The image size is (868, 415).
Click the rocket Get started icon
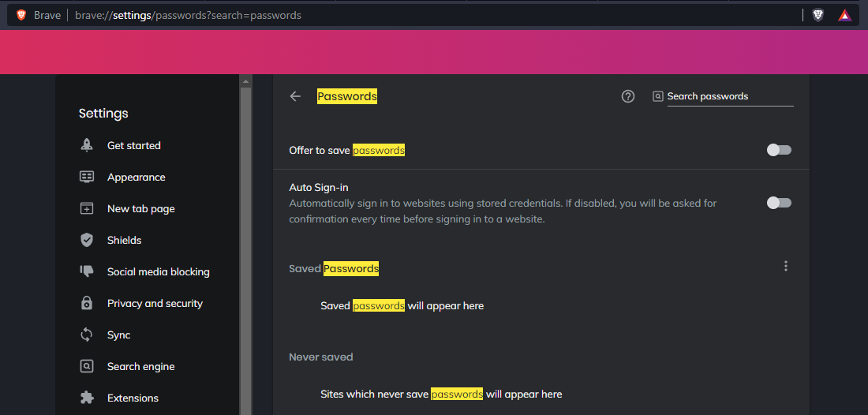coord(86,145)
